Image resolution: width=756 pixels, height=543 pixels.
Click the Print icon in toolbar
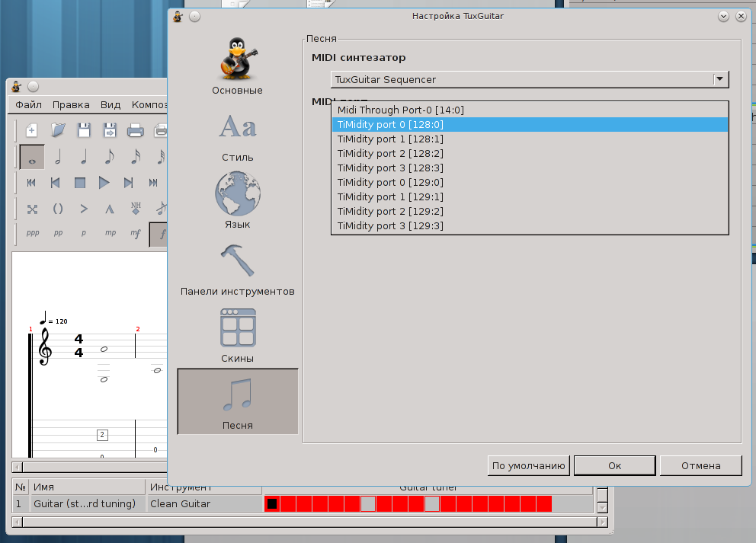click(x=136, y=130)
